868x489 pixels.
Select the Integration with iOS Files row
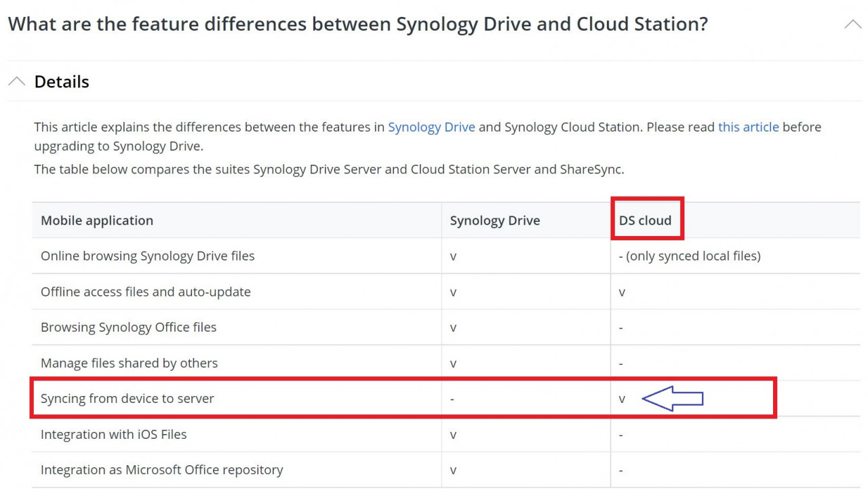115,434
